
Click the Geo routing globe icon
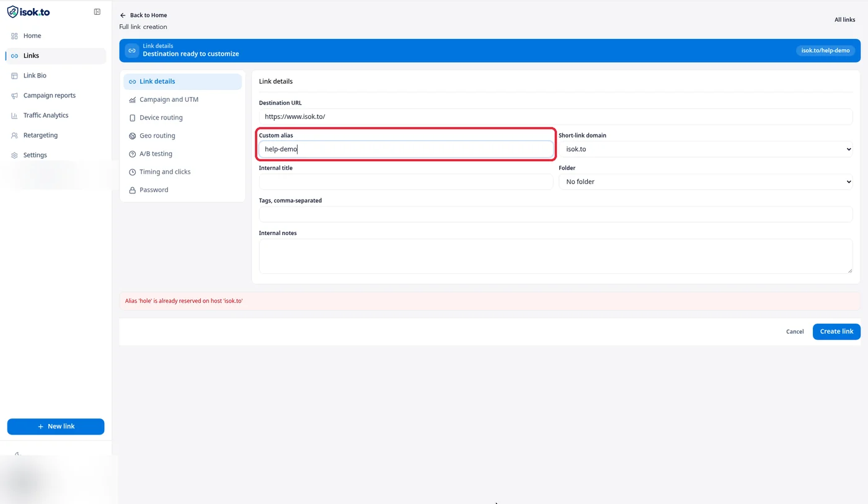[x=132, y=136]
